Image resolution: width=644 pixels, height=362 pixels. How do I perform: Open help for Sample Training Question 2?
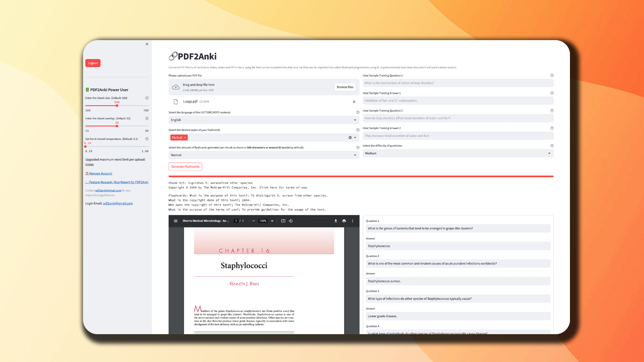(x=552, y=111)
